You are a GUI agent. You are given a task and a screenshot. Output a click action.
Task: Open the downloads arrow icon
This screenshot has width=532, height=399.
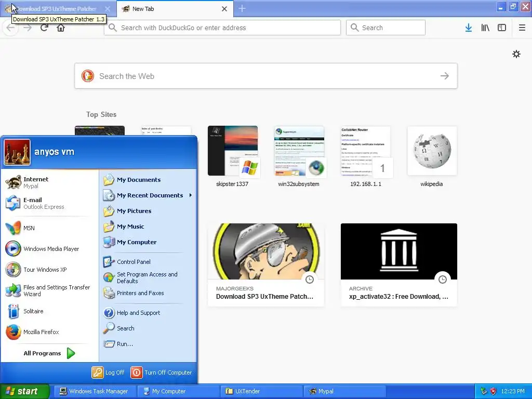(469, 28)
